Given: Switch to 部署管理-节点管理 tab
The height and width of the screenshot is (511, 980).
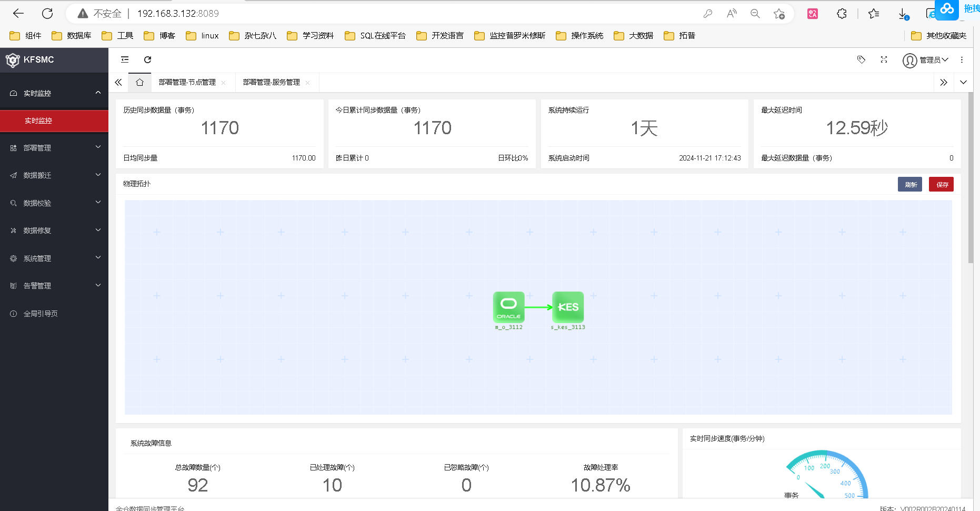Looking at the screenshot, I should pyautogui.click(x=187, y=82).
